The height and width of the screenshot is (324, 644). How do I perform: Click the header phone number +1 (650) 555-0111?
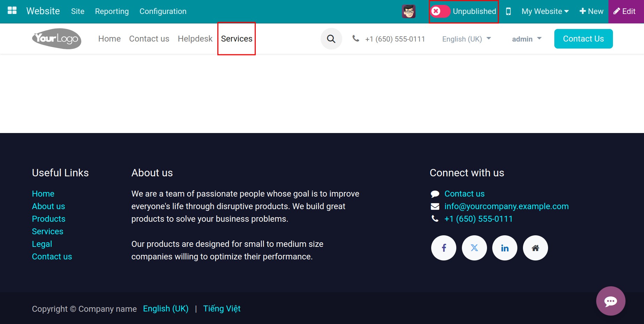[x=395, y=39]
